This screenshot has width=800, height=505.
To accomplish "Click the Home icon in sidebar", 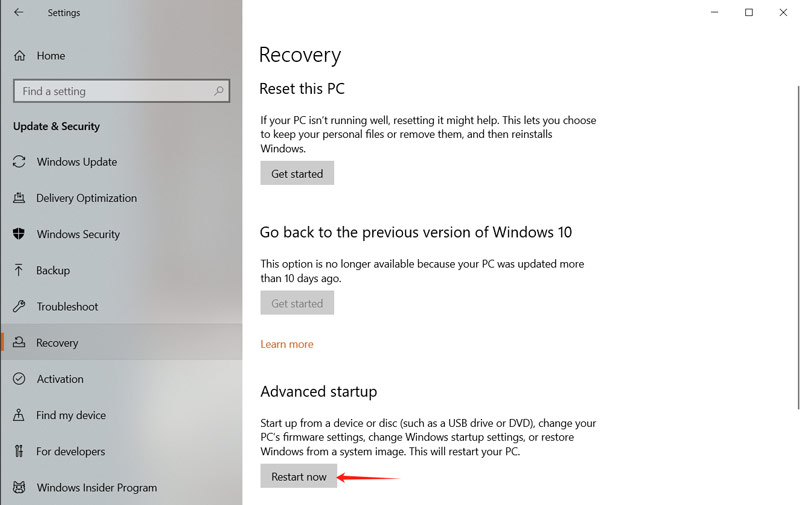I will point(19,56).
